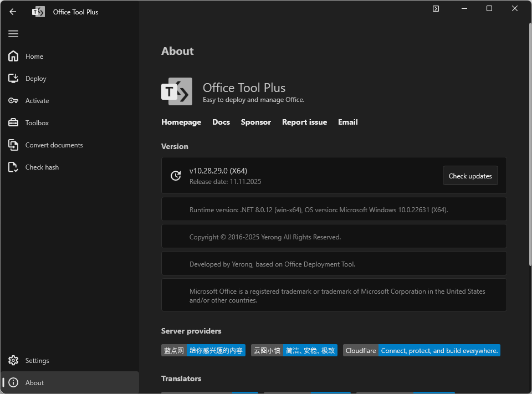Click the About info icon
The image size is (532, 394).
tap(13, 382)
